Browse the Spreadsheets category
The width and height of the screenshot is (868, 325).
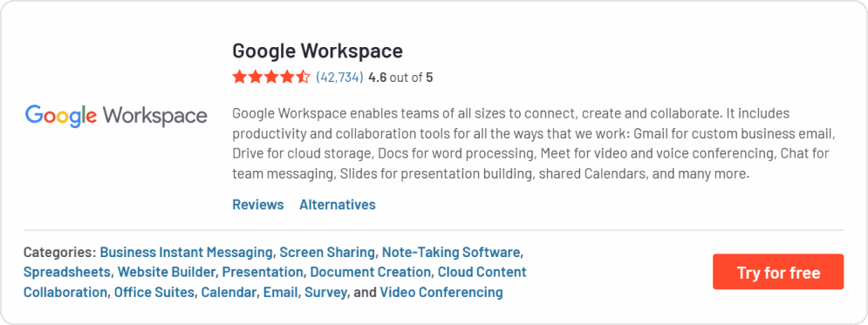pos(67,272)
